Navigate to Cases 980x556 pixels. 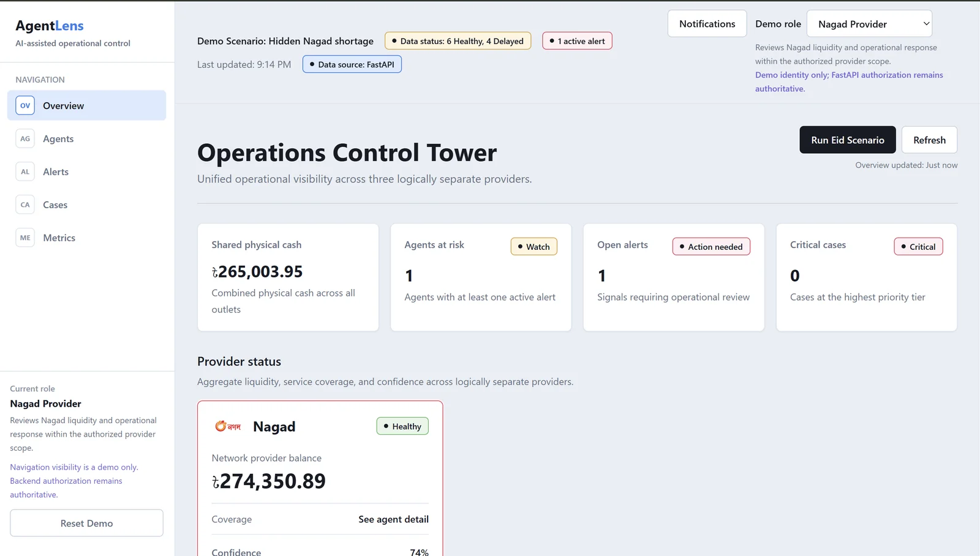coord(87,205)
